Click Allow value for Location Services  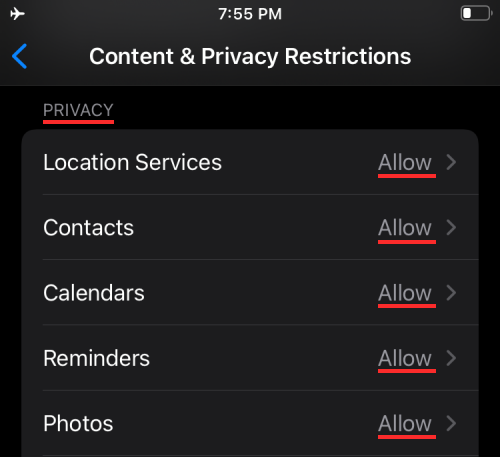click(x=405, y=162)
